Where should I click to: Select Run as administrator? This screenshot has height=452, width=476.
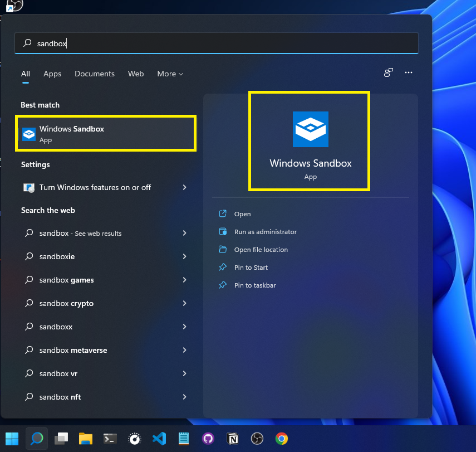[266, 232]
